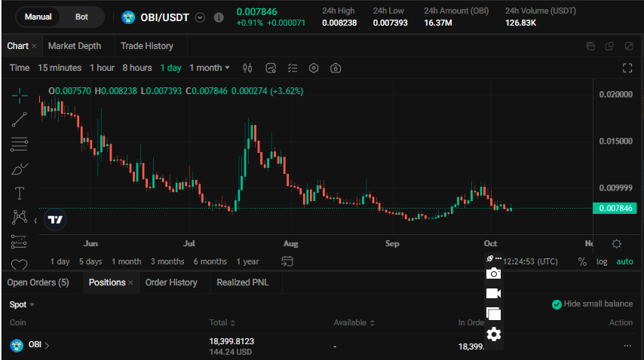
Task: Take a chart snapshot with camera icon
Action: [336, 68]
